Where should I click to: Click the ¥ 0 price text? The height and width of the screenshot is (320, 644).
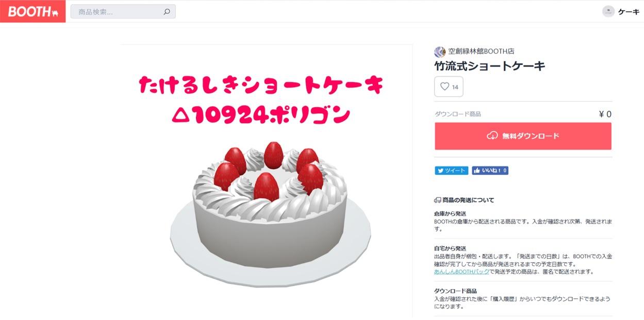[x=605, y=114]
